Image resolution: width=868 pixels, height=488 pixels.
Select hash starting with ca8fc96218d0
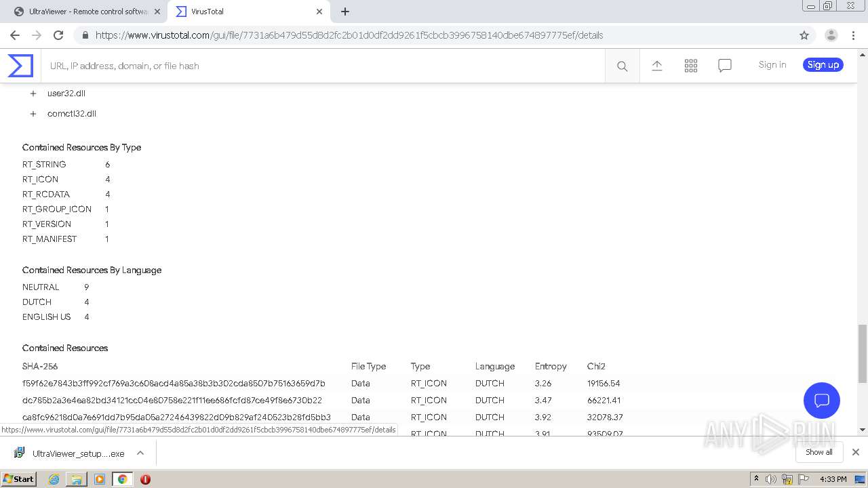[x=176, y=418]
